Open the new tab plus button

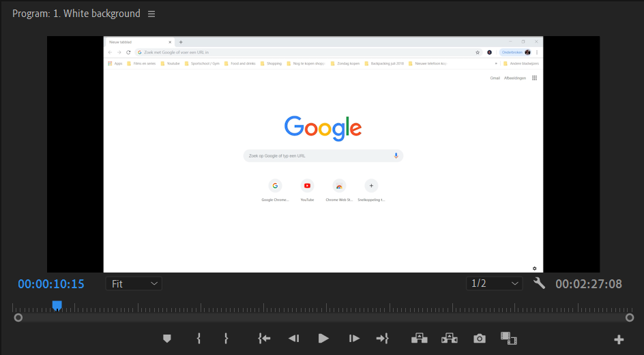[x=181, y=42]
